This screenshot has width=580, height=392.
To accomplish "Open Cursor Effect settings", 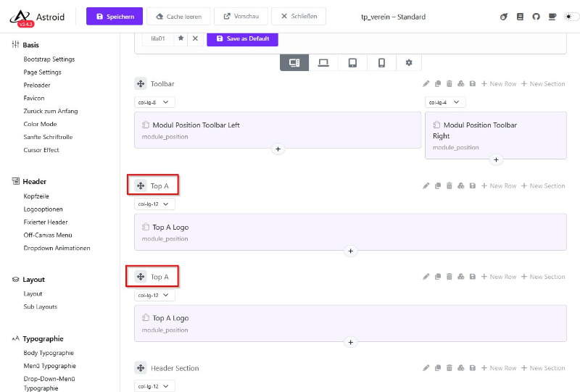I will tap(41, 150).
